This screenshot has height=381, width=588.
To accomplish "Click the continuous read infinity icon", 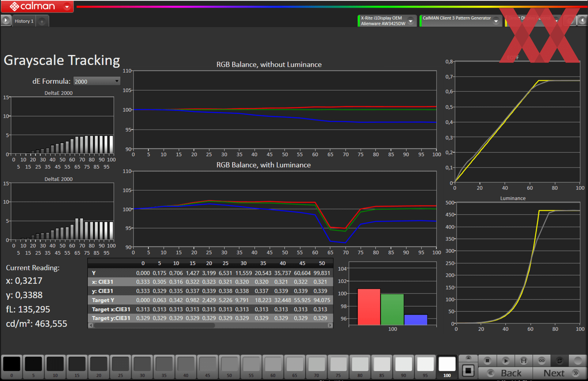I will pyautogui.click(x=541, y=361).
